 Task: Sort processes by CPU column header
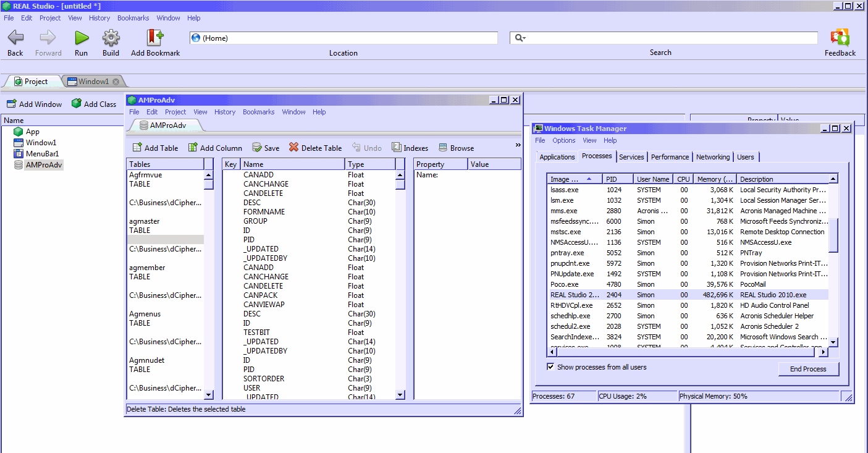click(683, 179)
